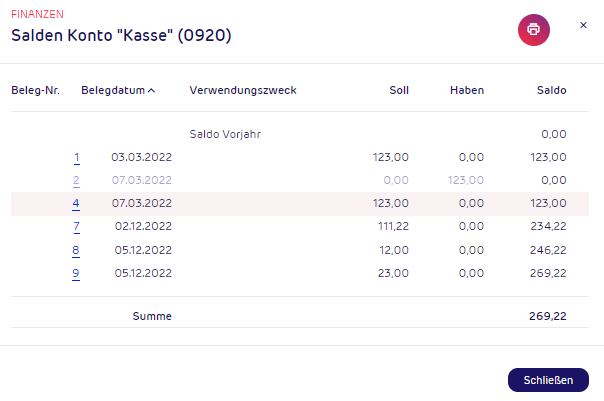The width and height of the screenshot is (604, 401).
Task: Click the Haben column header
Action: pos(467,90)
